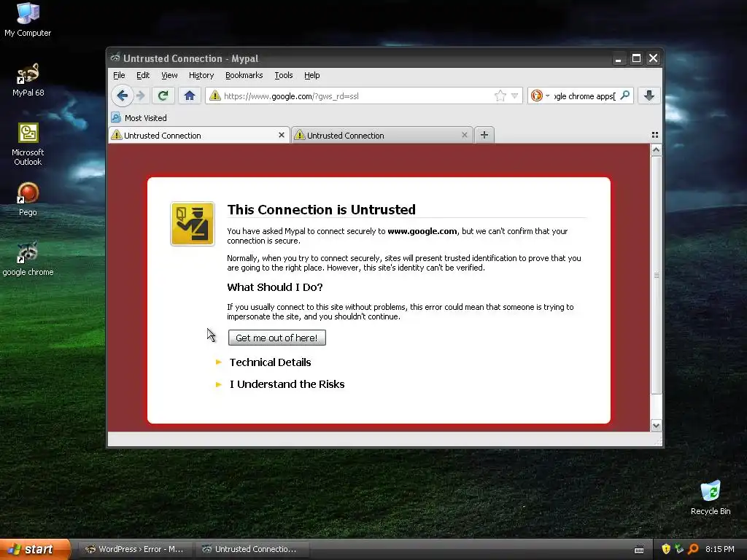This screenshot has height=560, width=747.
Task: Close the first Untrusted Connection tab
Action: click(x=282, y=135)
